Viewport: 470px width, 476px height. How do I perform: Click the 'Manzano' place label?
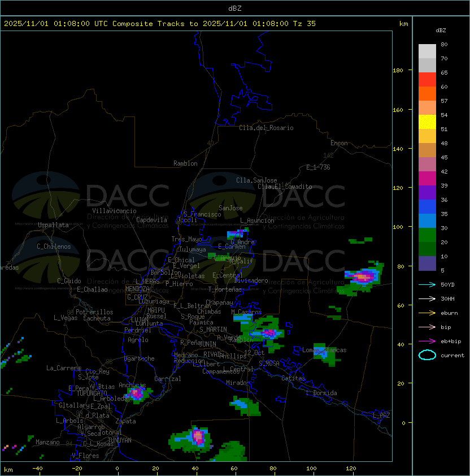click(47, 442)
